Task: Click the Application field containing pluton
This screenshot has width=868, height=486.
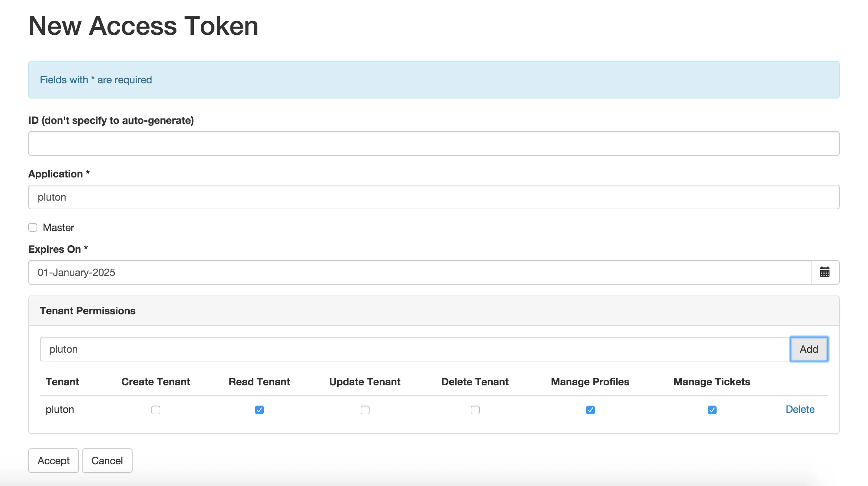Action: [434, 197]
